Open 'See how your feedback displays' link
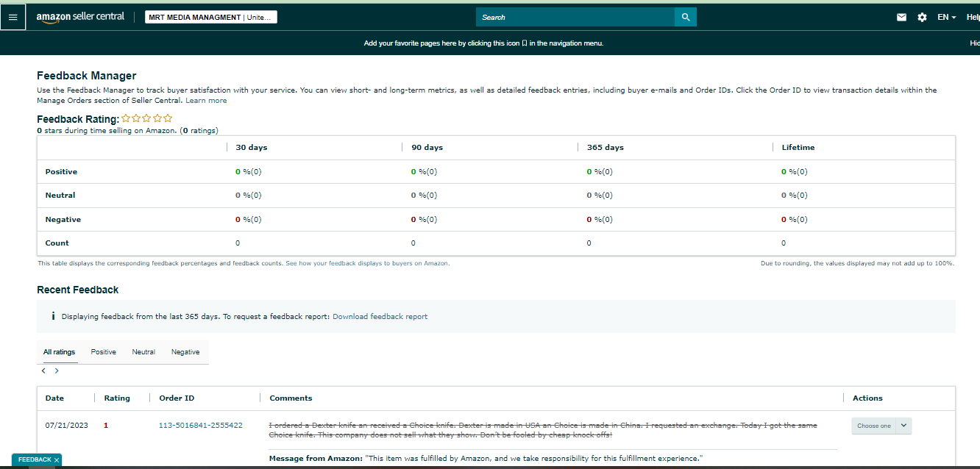 [x=367, y=263]
